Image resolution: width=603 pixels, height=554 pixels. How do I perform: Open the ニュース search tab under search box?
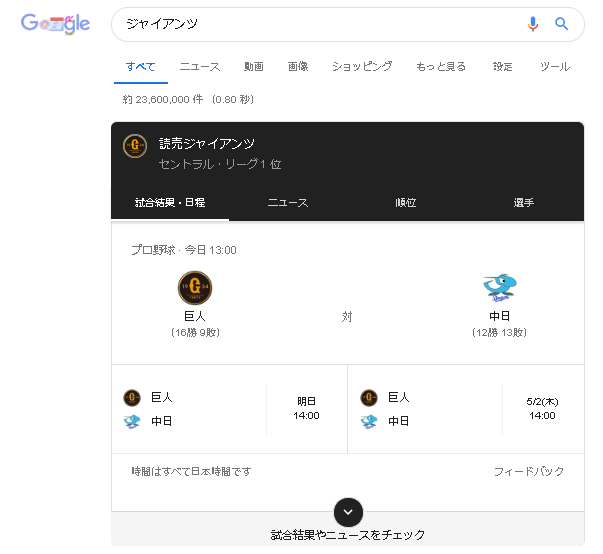point(200,67)
